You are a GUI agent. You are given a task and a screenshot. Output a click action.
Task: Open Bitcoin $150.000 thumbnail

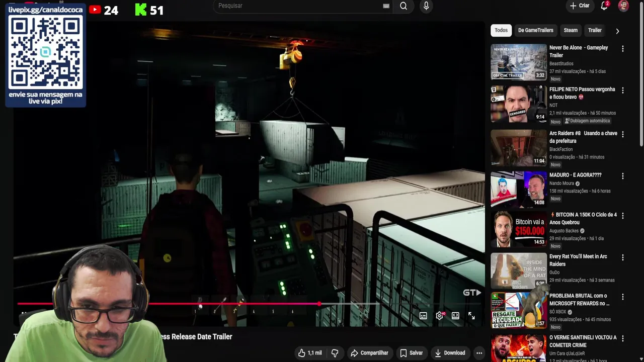[x=519, y=229]
